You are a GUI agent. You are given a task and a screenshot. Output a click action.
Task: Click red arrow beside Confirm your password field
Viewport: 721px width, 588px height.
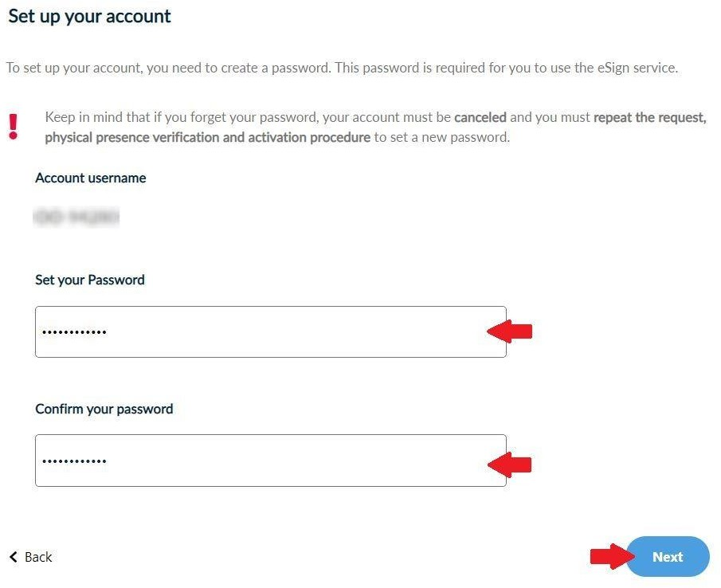click(510, 463)
